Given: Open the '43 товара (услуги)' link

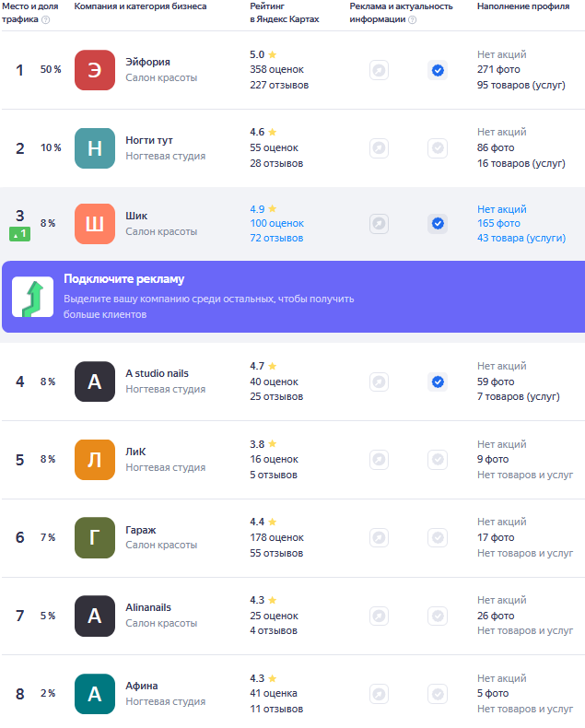Looking at the screenshot, I should (x=521, y=238).
